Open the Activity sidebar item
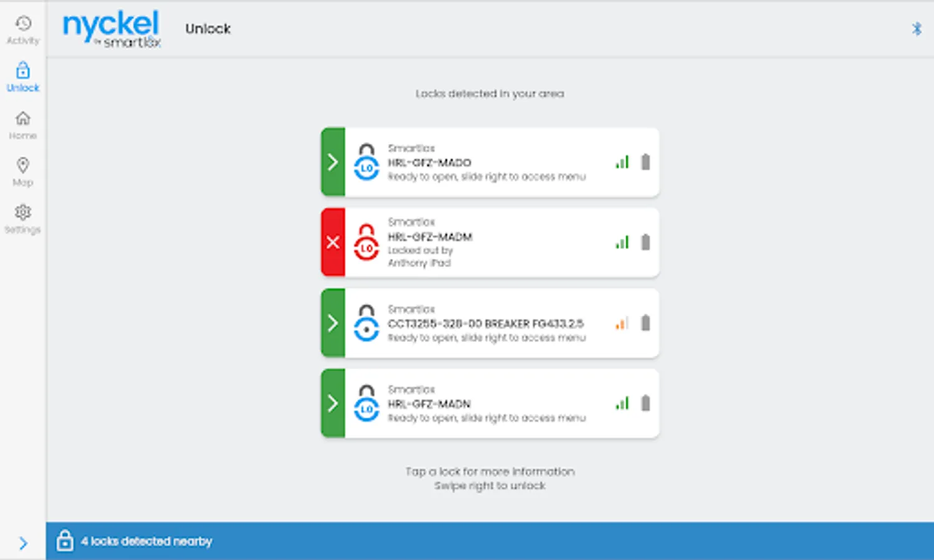 [x=23, y=30]
